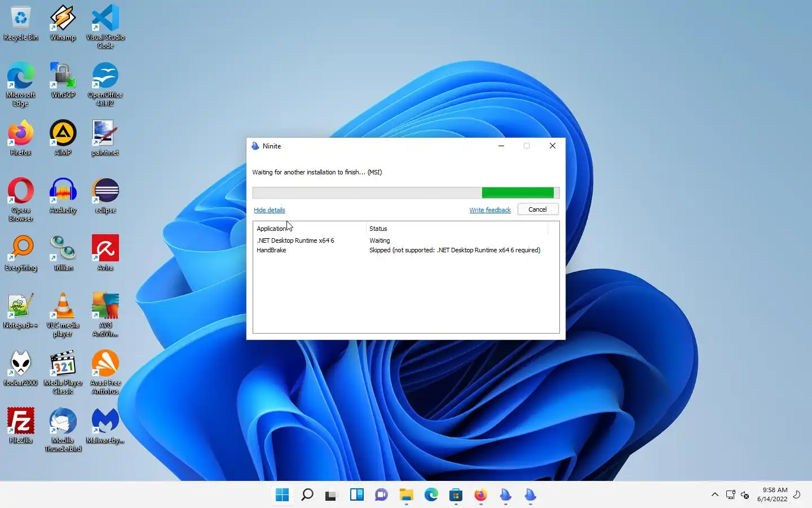Open Firefox from the taskbar
This screenshot has width=812, height=508.
tap(480, 495)
